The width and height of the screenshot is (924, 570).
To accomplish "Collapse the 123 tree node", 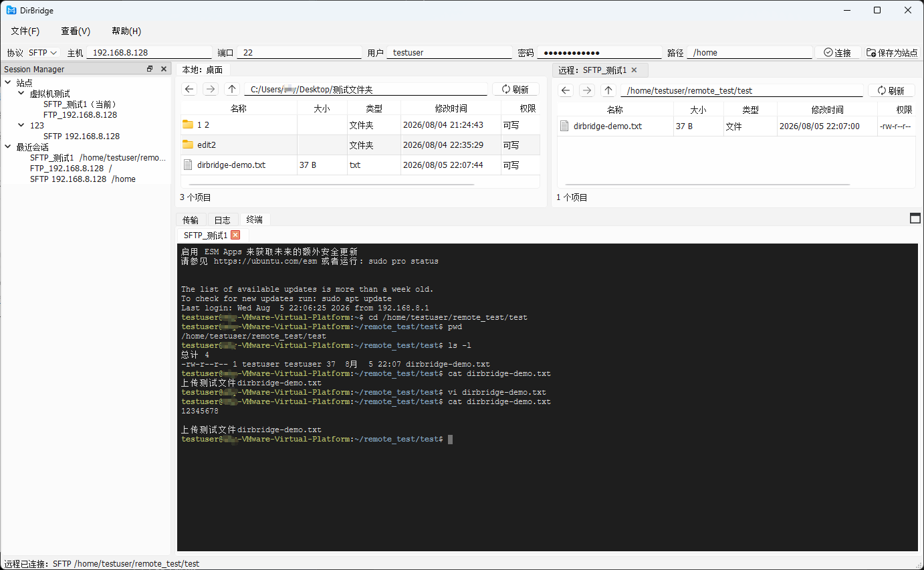I will (x=21, y=125).
